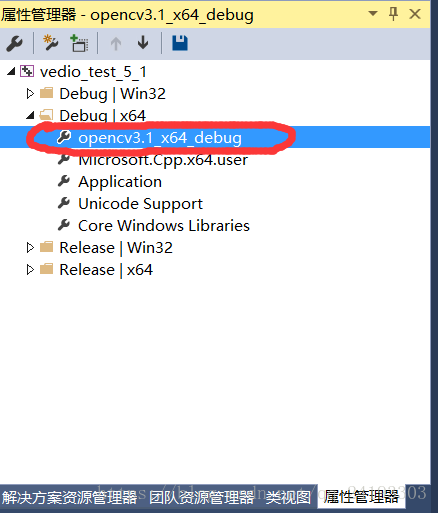
Task: Select the Application property sheet
Action: [120, 182]
